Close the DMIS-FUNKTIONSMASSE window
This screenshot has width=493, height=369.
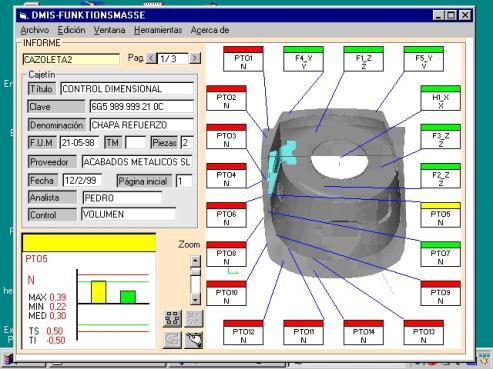[465, 15]
